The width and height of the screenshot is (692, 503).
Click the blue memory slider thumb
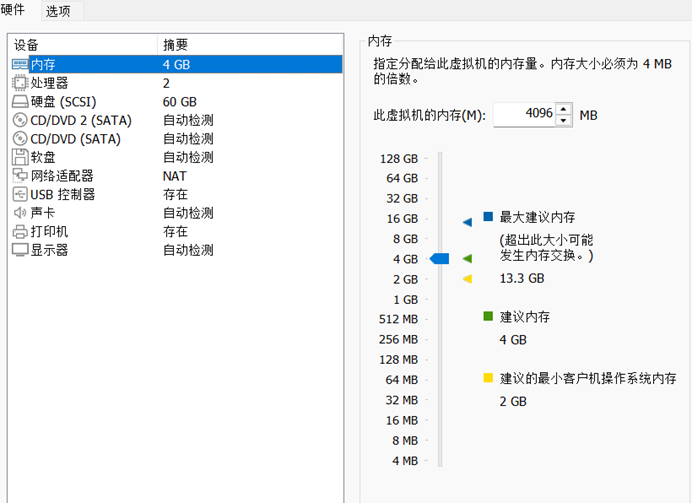click(440, 259)
